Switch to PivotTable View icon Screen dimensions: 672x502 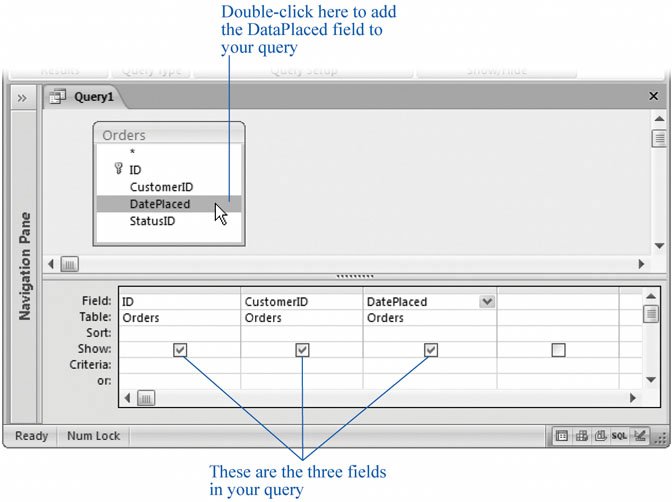click(x=581, y=436)
